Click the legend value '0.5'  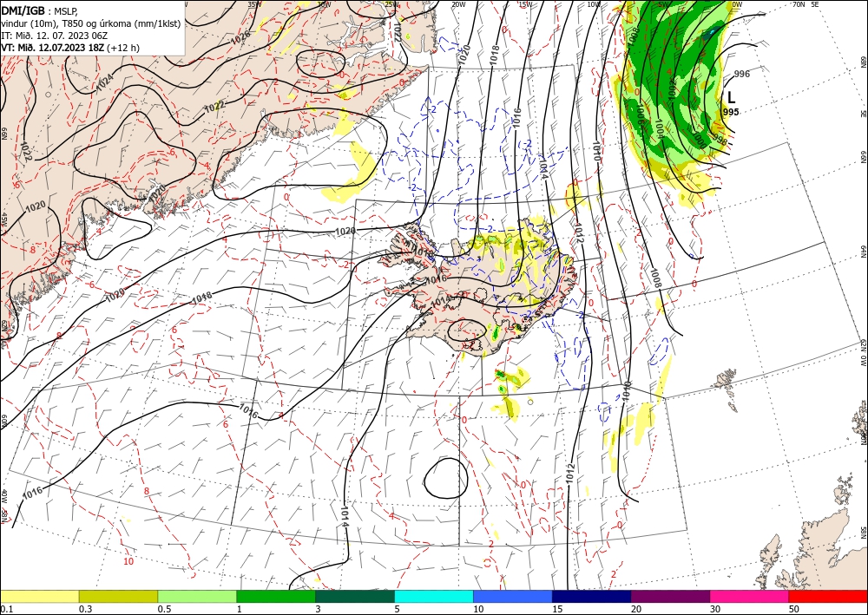[x=164, y=609]
